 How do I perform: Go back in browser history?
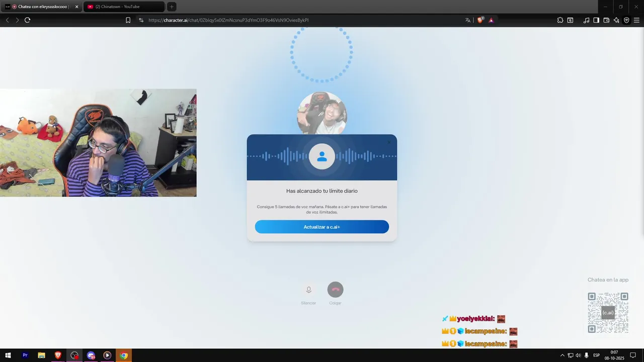pos(7,20)
